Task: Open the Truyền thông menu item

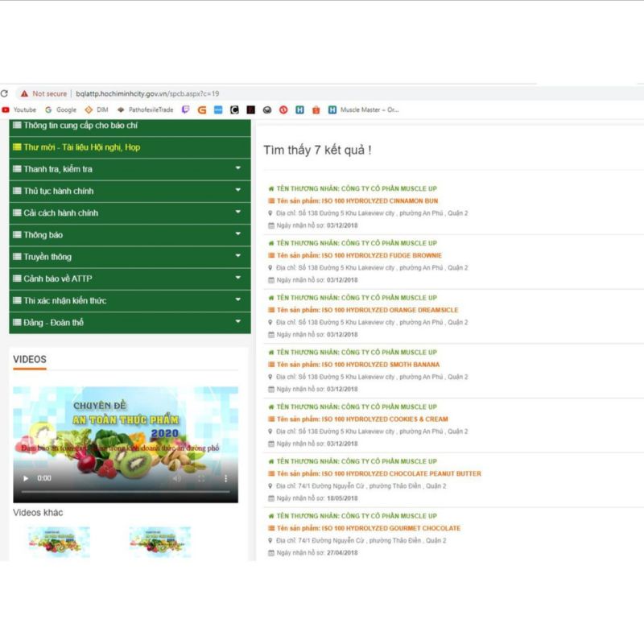Action: tap(130, 257)
